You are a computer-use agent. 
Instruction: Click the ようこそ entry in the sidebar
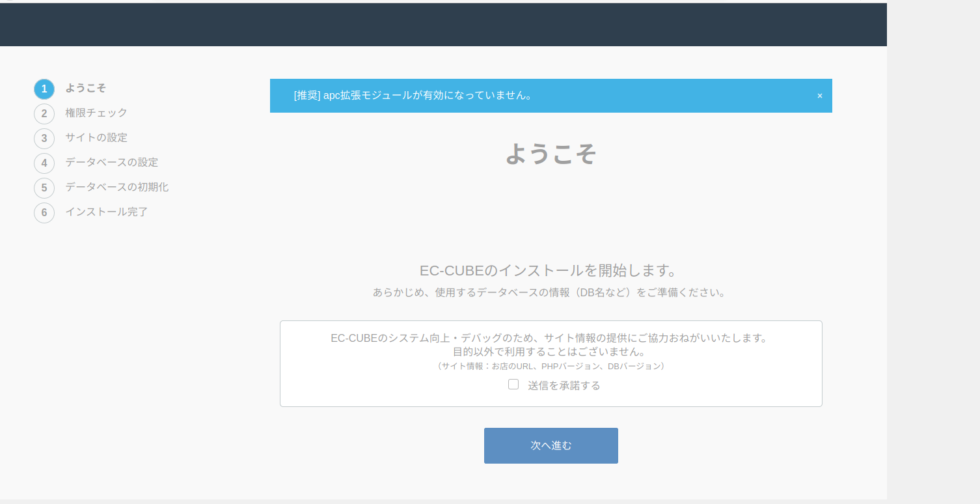(87, 89)
